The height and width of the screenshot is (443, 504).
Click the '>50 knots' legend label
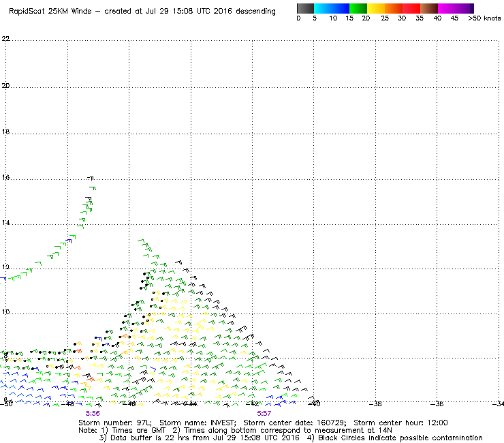click(484, 18)
